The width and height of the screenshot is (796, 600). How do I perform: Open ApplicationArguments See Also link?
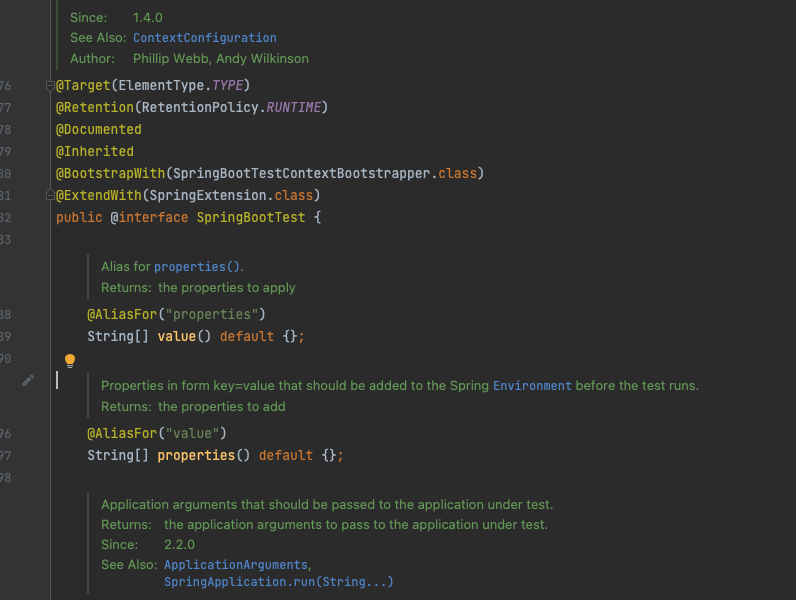[236, 565]
